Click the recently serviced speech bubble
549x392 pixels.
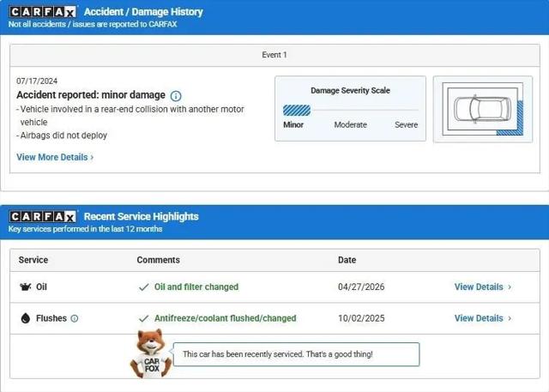pos(296,354)
